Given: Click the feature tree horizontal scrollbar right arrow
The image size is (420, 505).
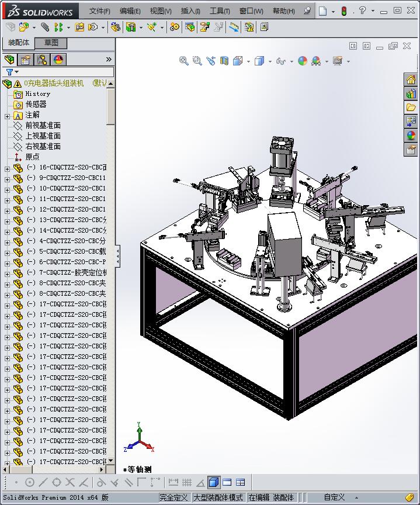Looking at the screenshot, I should coord(102,469).
